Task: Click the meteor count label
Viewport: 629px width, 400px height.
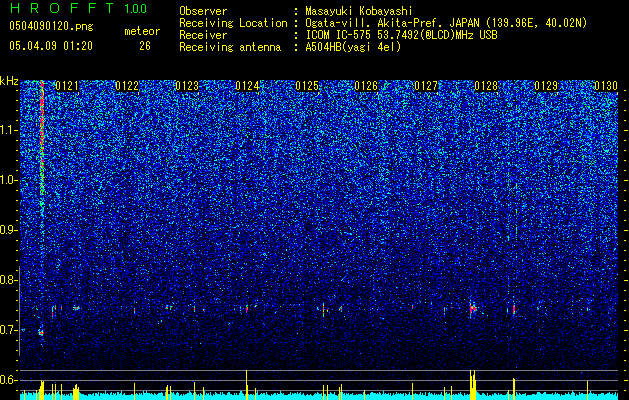Action: coord(142,31)
